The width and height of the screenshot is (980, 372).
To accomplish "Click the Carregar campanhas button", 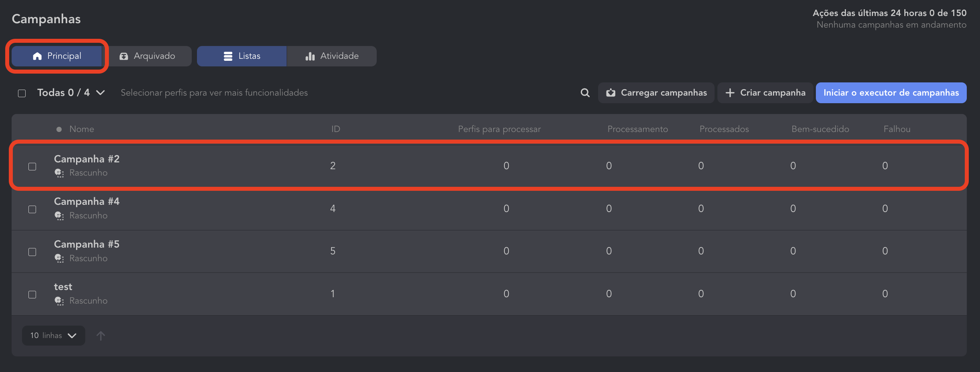I will [656, 93].
